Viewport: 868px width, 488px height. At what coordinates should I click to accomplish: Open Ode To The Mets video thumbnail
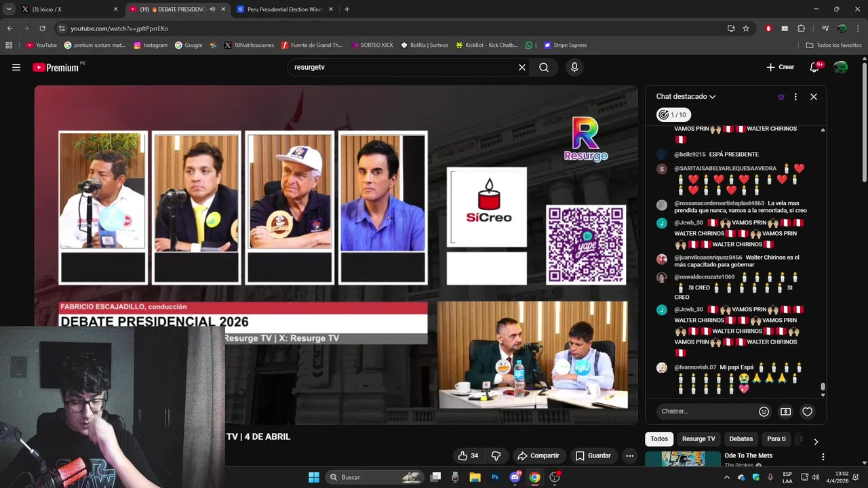pos(683,460)
